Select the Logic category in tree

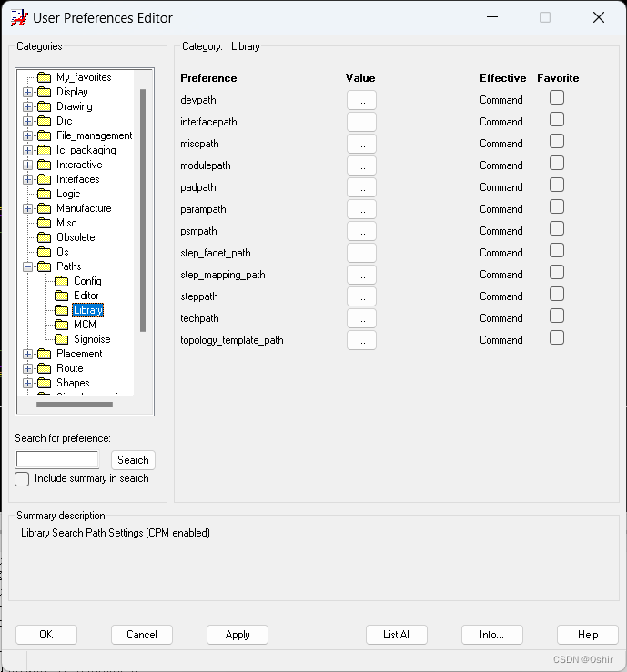click(x=68, y=194)
